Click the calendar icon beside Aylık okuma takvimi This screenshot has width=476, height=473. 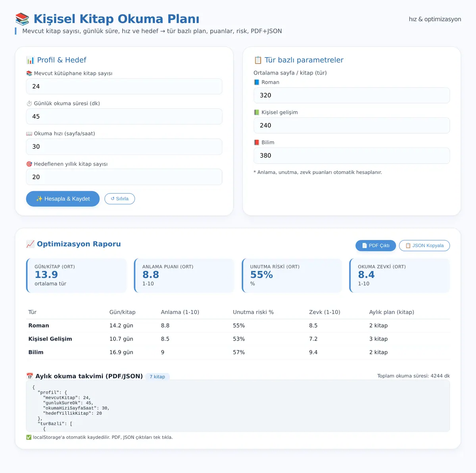(x=30, y=376)
